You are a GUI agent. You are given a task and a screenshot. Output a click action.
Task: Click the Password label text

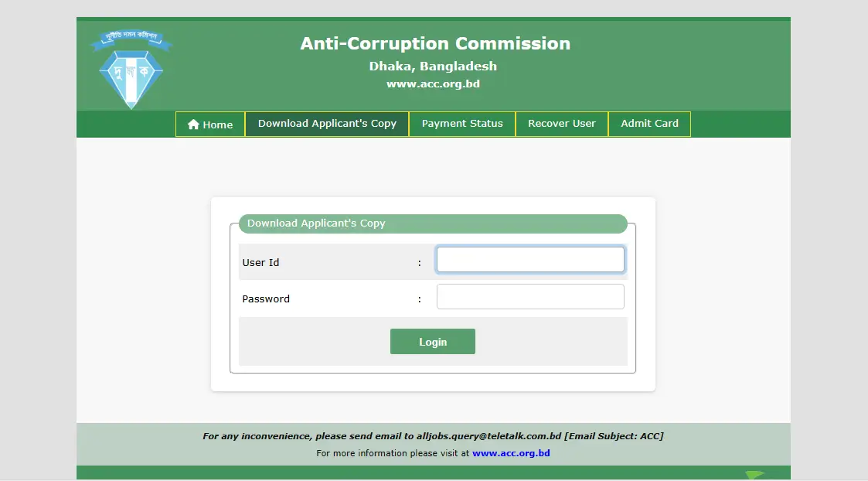coord(266,299)
